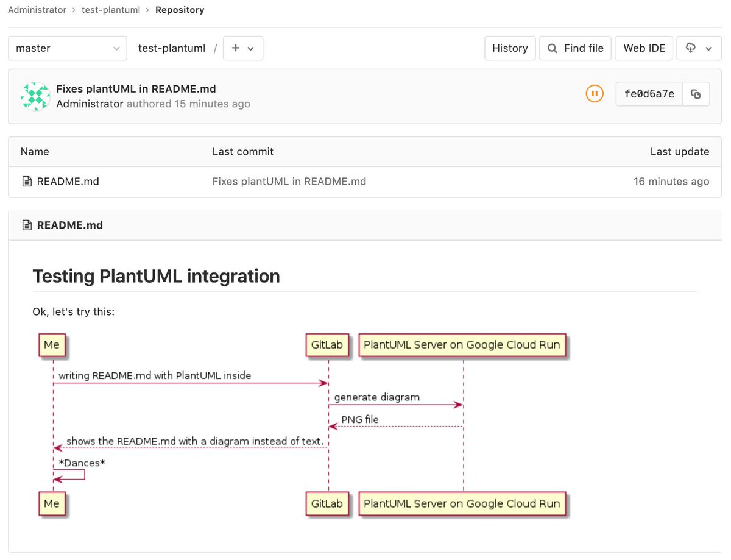Click the magnifier icon in Find file
Viewport: 731px width, 560px height.
553,49
